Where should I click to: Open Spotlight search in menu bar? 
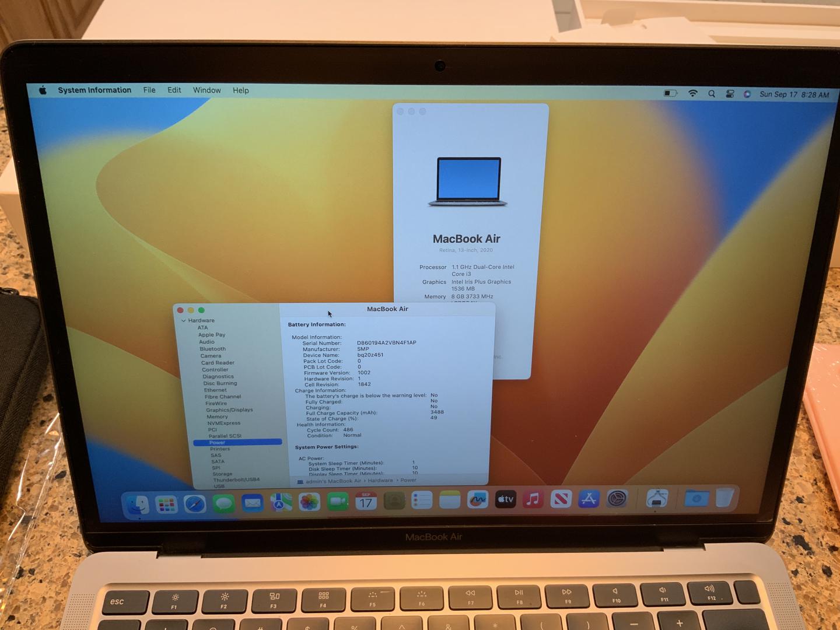[712, 94]
